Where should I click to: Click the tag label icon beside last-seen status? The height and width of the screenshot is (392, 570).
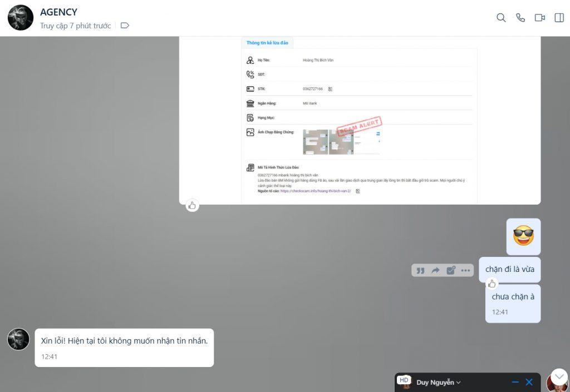point(125,26)
